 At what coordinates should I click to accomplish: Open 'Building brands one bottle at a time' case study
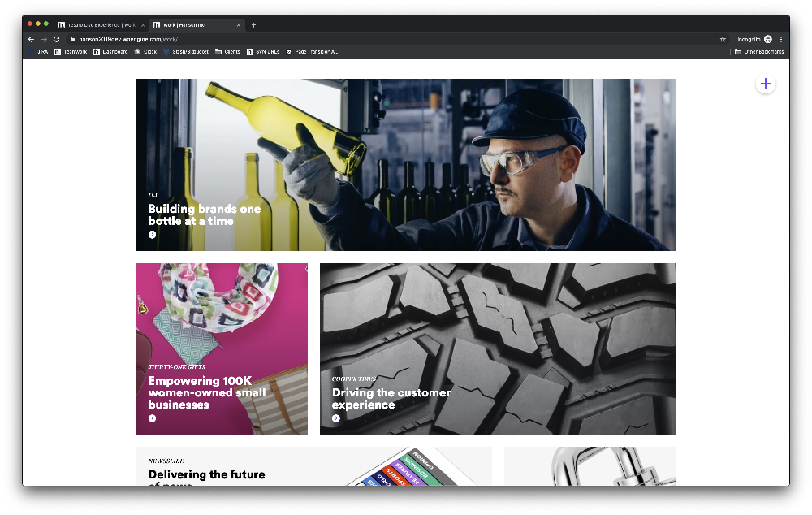click(x=405, y=165)
